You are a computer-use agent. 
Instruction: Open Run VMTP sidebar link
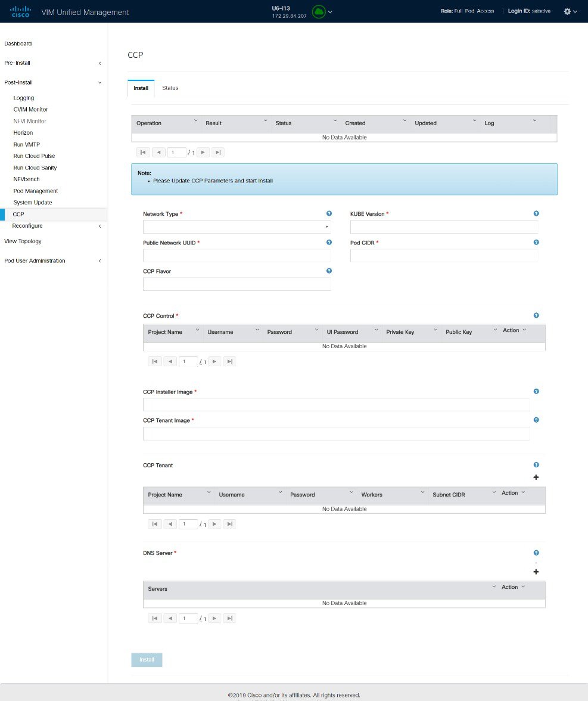pyautogui.click(x=27, y=144)
